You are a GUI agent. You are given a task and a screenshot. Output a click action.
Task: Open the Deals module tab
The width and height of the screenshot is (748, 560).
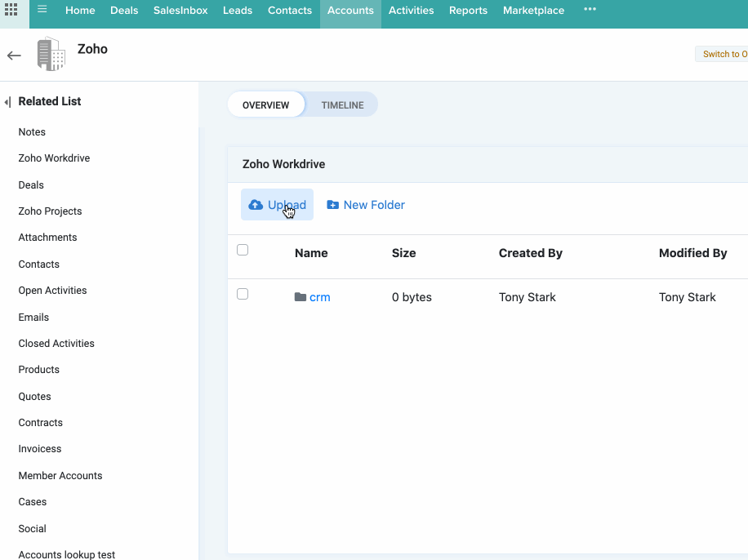tap(124, 11)
